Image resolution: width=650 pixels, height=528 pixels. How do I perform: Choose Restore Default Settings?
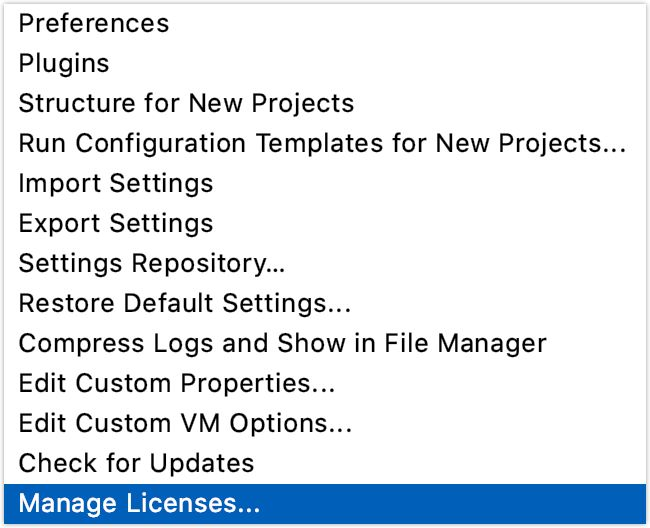185,303
